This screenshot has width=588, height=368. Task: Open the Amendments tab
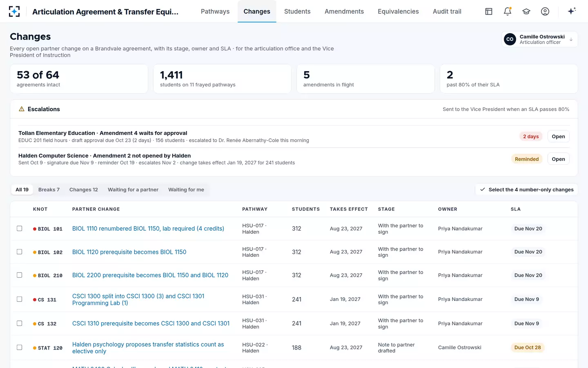[x=344, y=11]
